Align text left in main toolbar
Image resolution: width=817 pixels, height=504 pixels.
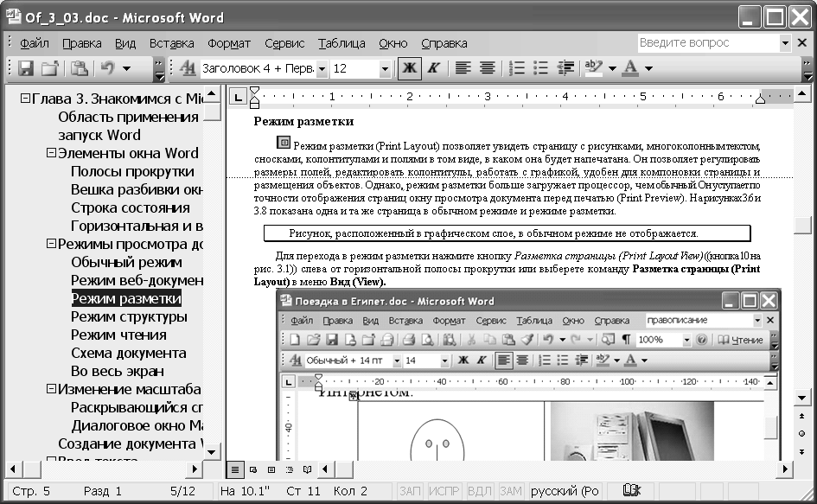click(x=463, y=68)
